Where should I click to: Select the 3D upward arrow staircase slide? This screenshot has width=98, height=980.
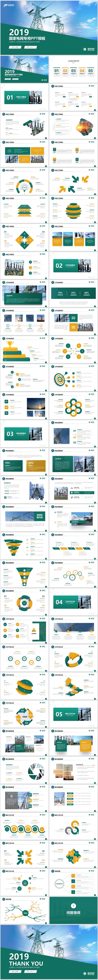pyautogui.click(x=73, y=686)
